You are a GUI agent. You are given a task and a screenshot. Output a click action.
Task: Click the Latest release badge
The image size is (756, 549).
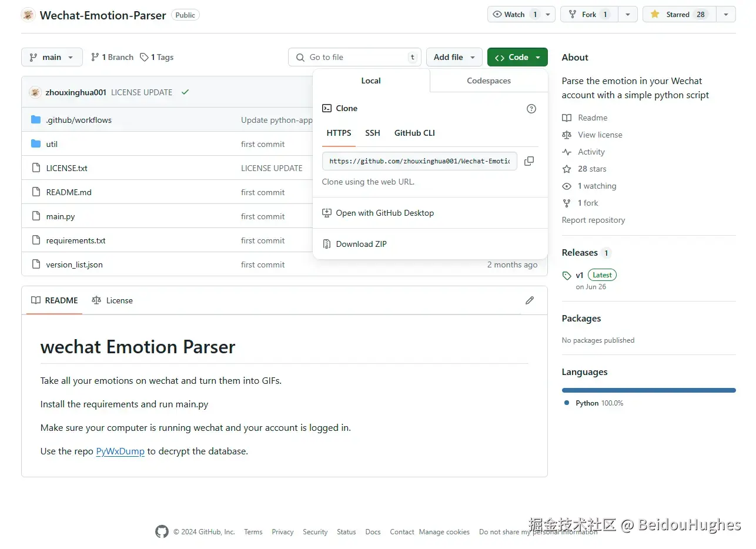[602, 275]
